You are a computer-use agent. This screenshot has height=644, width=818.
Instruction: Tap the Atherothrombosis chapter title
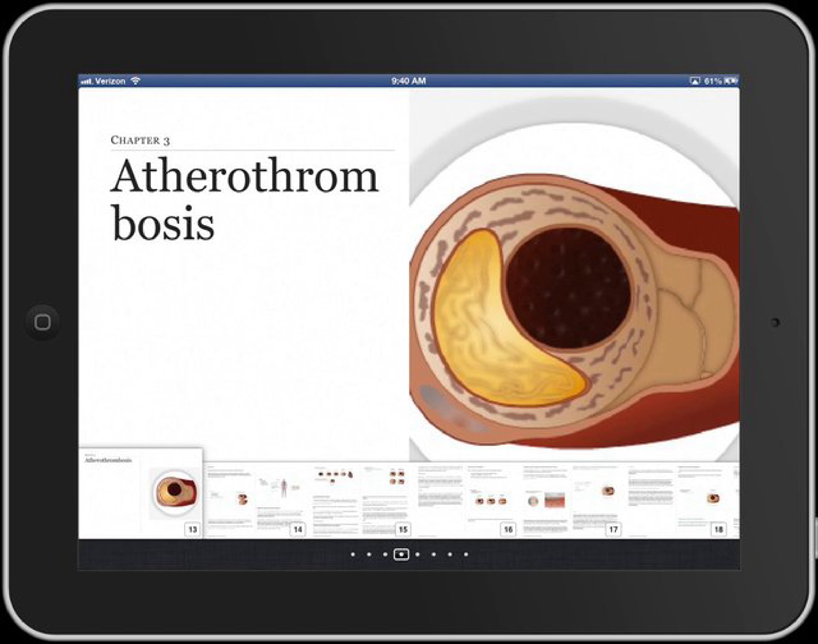(244, 199)
